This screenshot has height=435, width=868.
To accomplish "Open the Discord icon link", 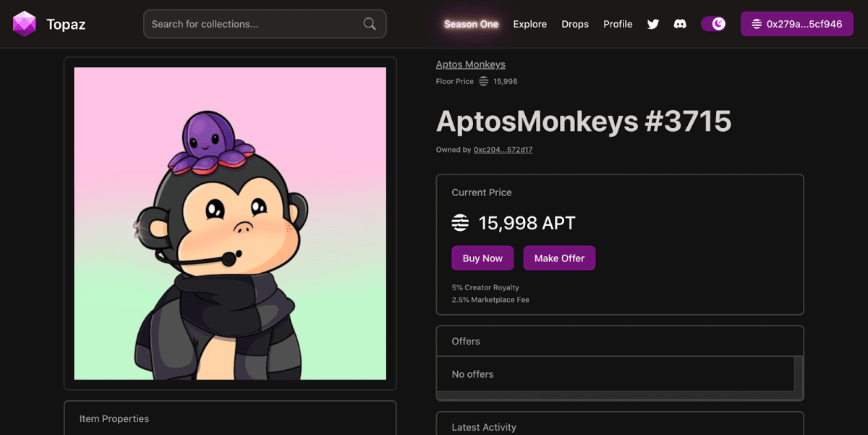I will (x=680, y=24).
